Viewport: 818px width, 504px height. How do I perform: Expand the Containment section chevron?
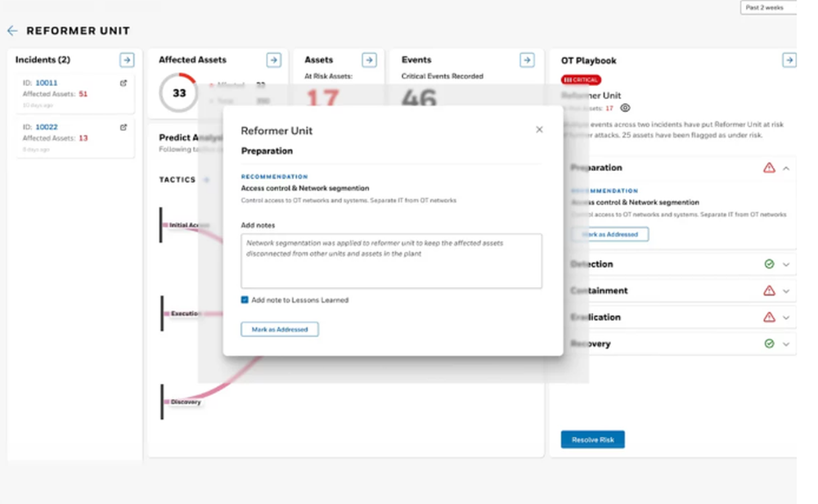786,291
